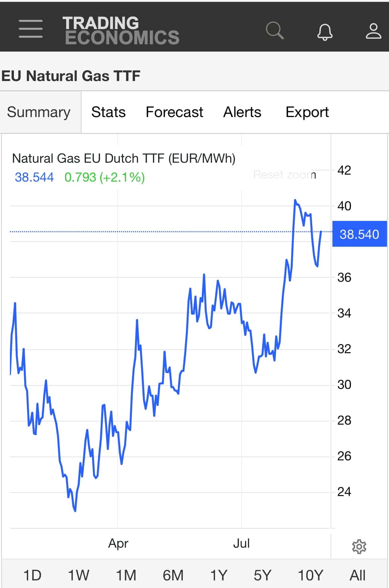Open the Alerts tab
The height and width of the screenshot is (588, 389).
(x=242, y=112)
